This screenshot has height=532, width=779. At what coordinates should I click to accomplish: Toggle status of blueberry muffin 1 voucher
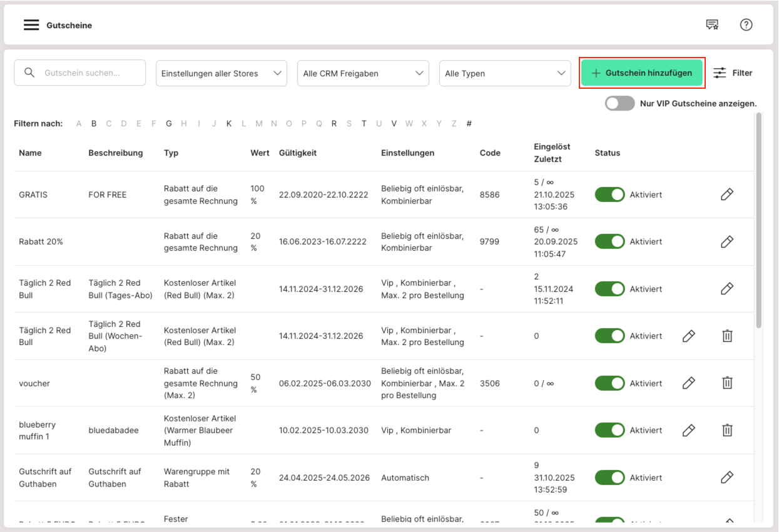click(x=609, y=430)
